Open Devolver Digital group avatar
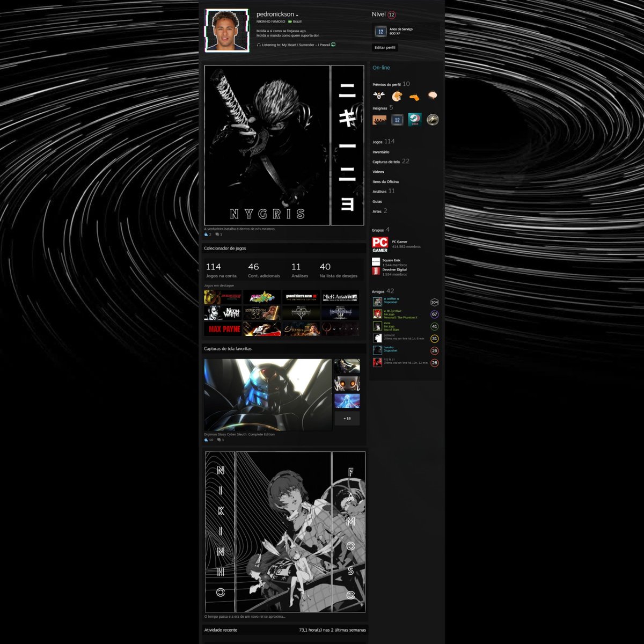The image size is (644, 644). [x=376, y=271]
